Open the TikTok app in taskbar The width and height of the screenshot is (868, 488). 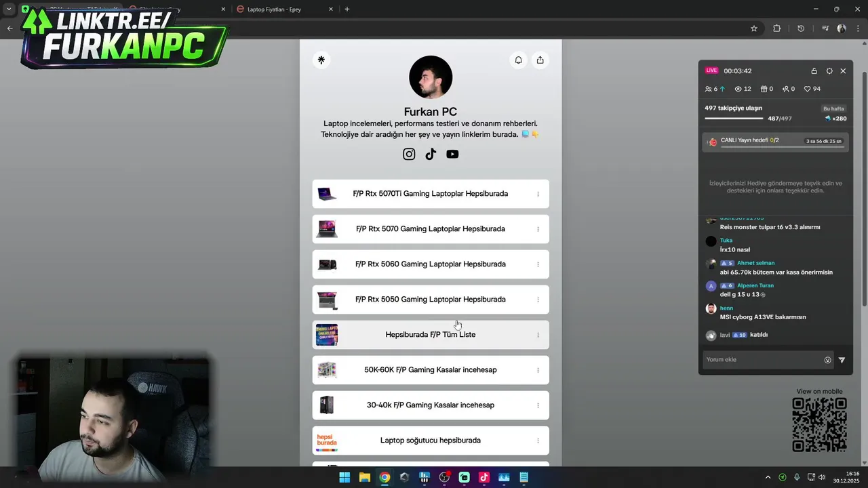484,477
